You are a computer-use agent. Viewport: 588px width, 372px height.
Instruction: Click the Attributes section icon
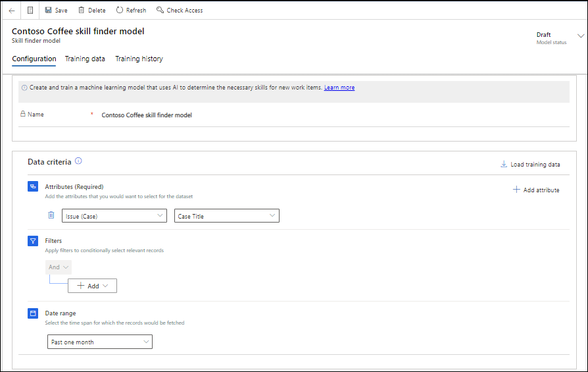pyautogui.click(x=33, y=186)
